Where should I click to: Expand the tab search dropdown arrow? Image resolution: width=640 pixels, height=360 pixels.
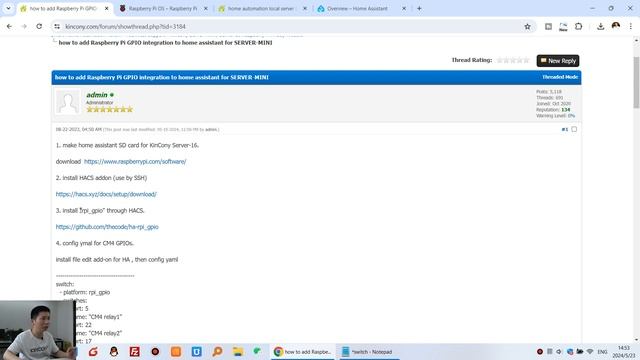(8, 8)
